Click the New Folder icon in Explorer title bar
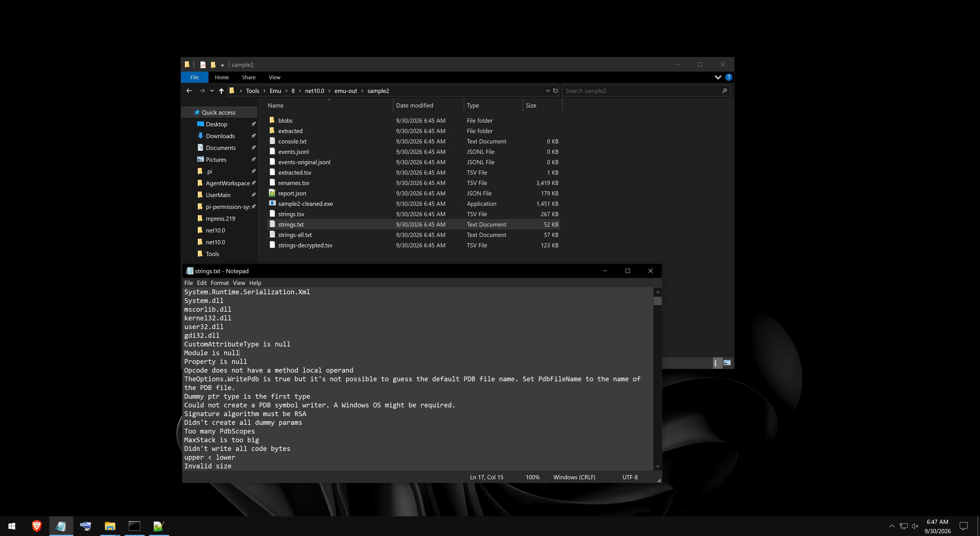The width and height of the screenshot is (980, 536). coord(213,65)
